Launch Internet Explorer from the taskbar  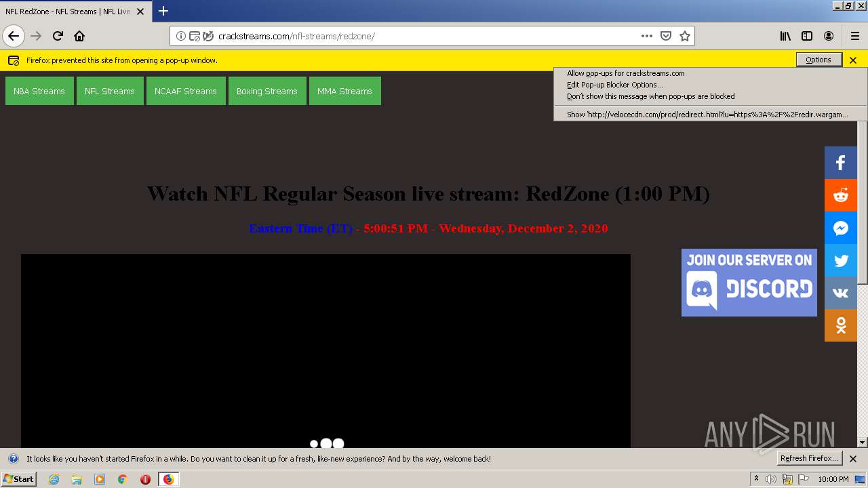[x=54, y=479]
